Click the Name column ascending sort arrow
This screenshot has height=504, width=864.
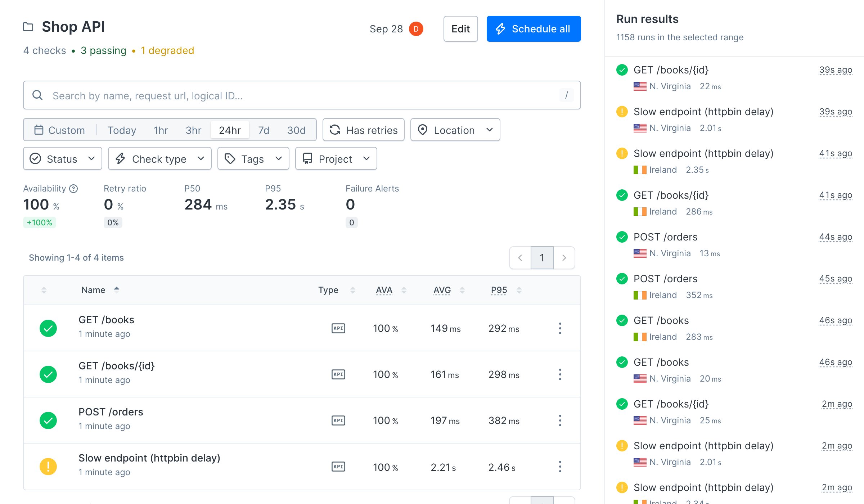point(116,289)
